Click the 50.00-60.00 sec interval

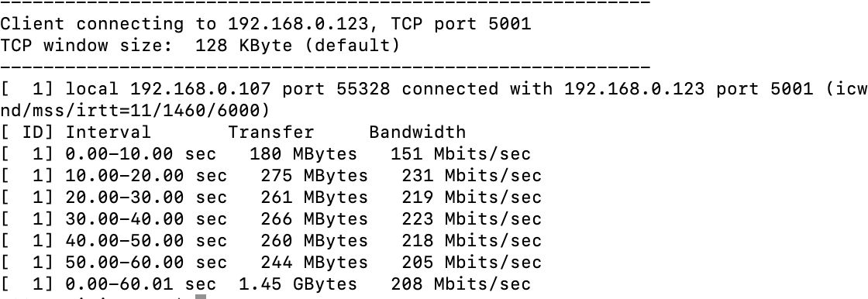(x=146, y=263)
